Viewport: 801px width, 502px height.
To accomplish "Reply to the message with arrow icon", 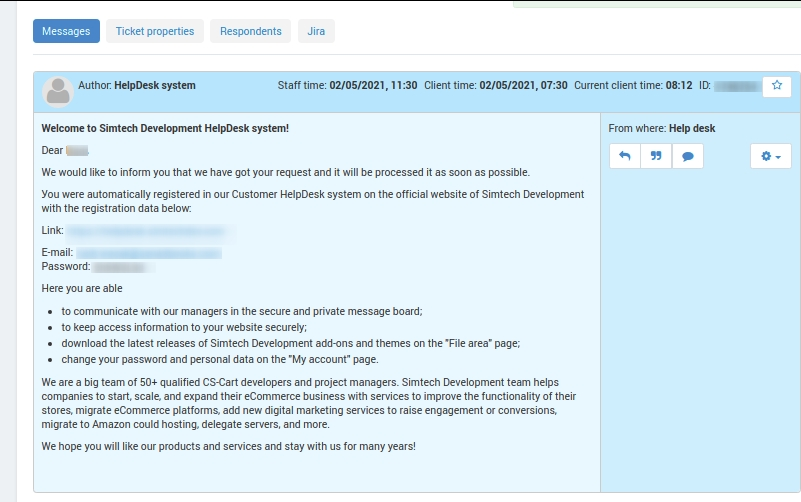I will (624, 156).
